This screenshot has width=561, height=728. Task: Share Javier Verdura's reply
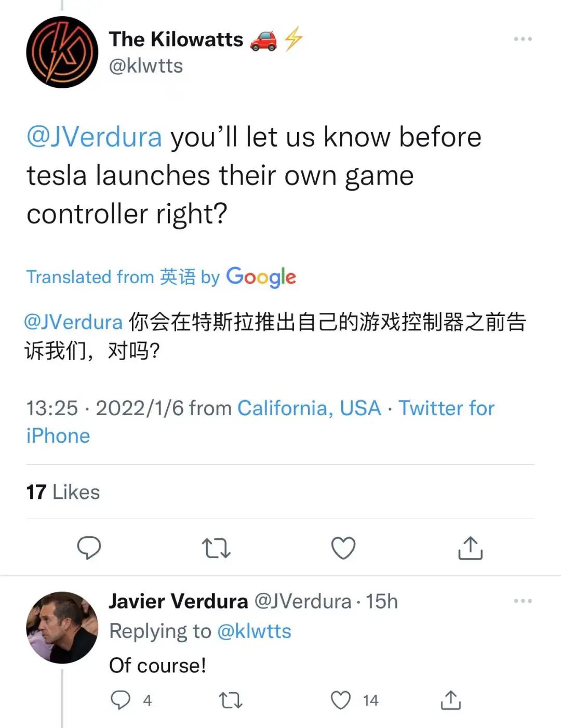coord(450,700)
